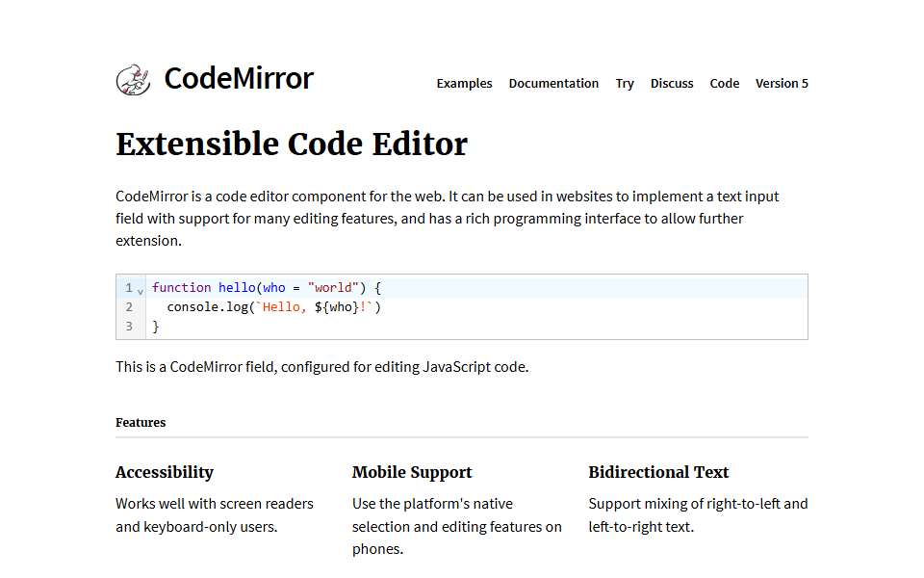Screen dimensions: 924x578
Task: Click the Accessibility feature heading
Action: coord(165,472)
